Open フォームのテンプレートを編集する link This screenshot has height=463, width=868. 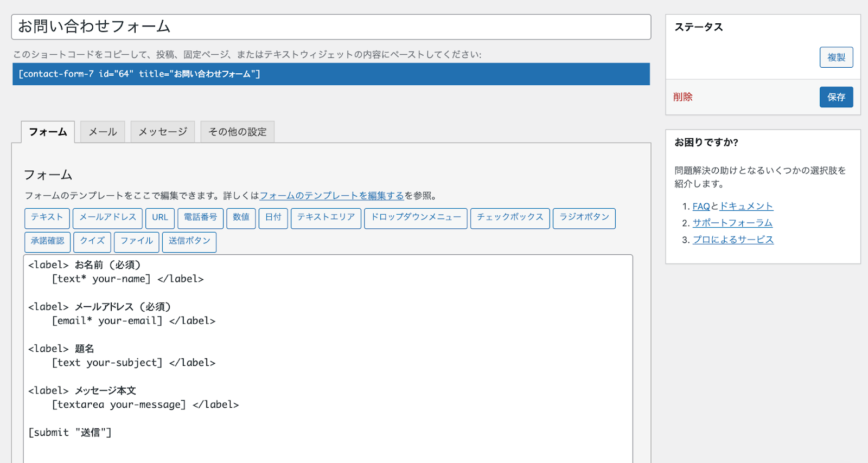coord(332,196)
